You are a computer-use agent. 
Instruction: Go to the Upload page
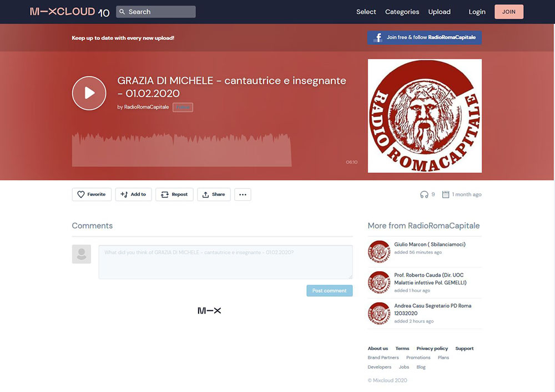(439, 12)
